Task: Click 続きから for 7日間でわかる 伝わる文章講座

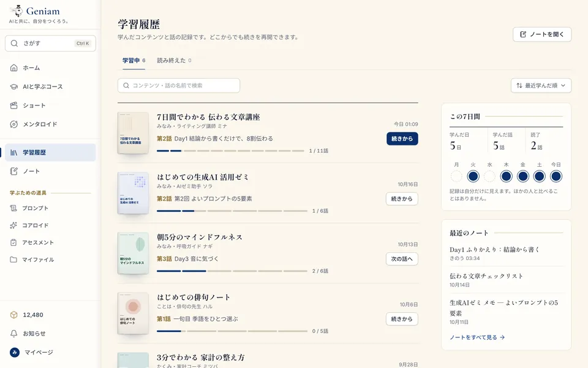Action: coord(402,139)
